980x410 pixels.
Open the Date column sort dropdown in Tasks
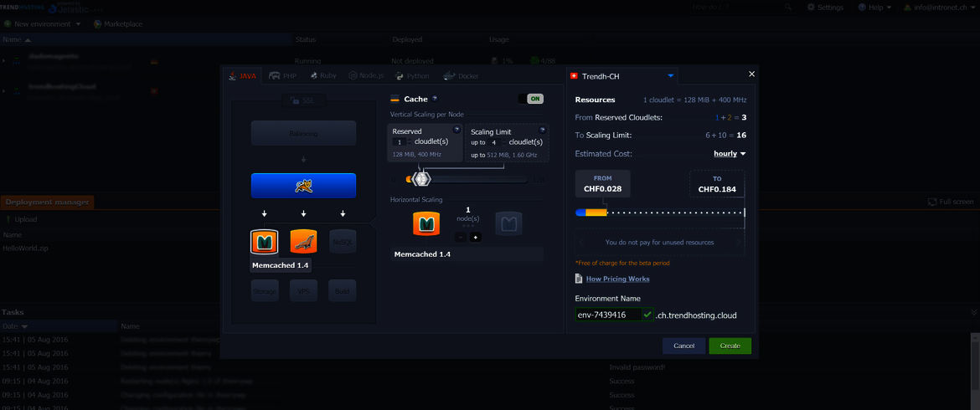(x=25, y=326)
